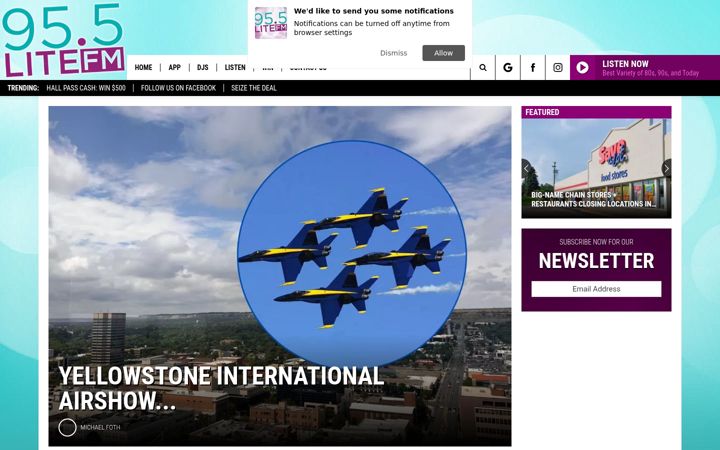Click the Listen Now banner text
Screen dimensions: 720x450
[625, 64]
